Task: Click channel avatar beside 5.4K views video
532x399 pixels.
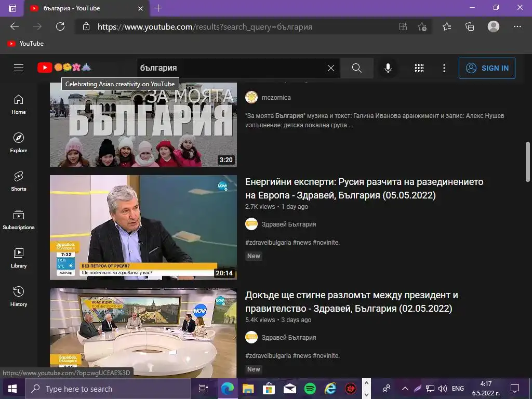Action: coord(251,338)
